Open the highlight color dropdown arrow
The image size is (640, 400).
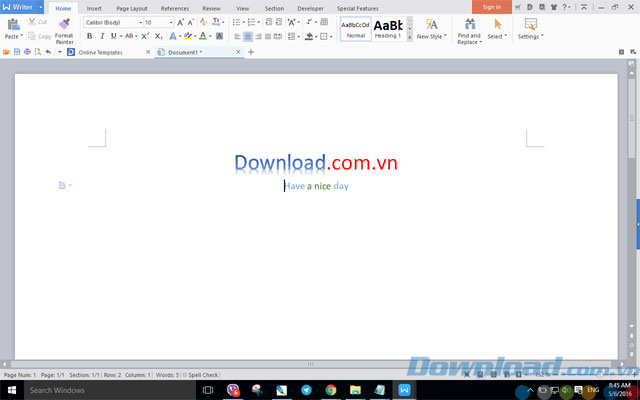(x=195, y=36)
